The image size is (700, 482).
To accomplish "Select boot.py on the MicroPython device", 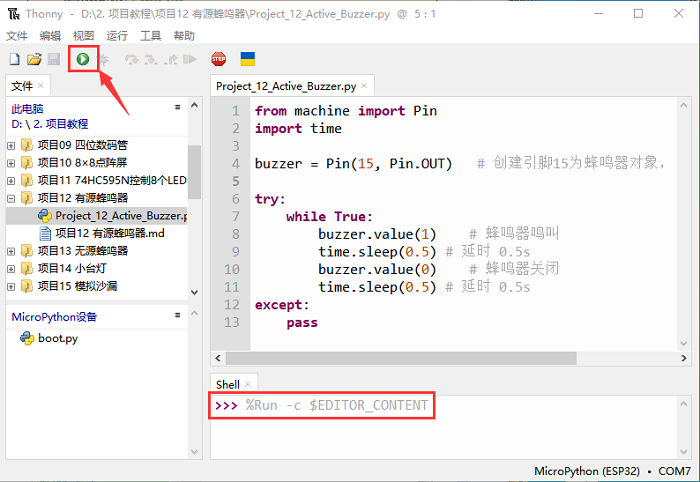I will (57, 338).
